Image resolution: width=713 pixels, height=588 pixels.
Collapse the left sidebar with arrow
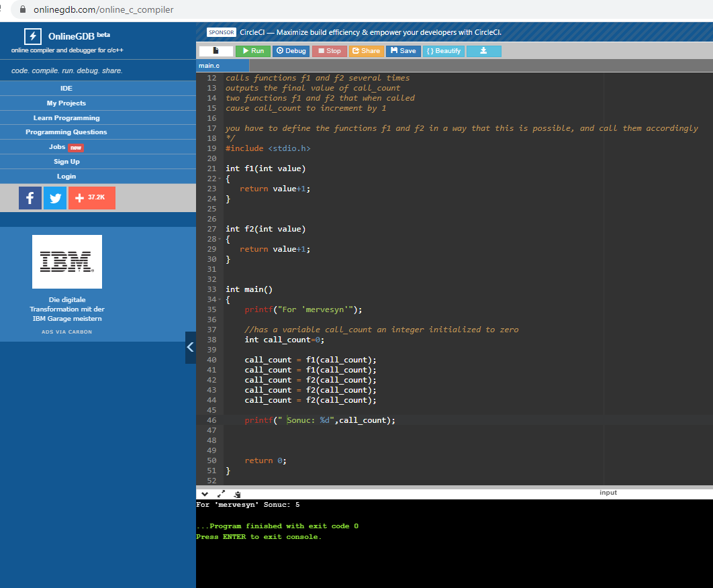(x=191, y=348)
